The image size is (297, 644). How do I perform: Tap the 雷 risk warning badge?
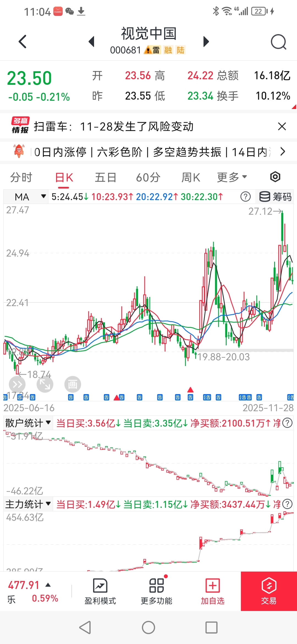[153, 50]
